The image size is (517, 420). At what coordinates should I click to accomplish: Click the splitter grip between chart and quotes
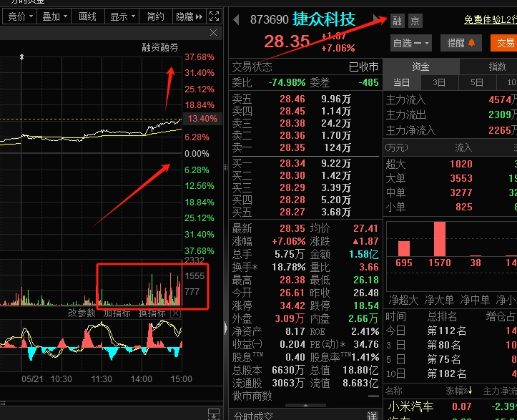coord(225,167)
